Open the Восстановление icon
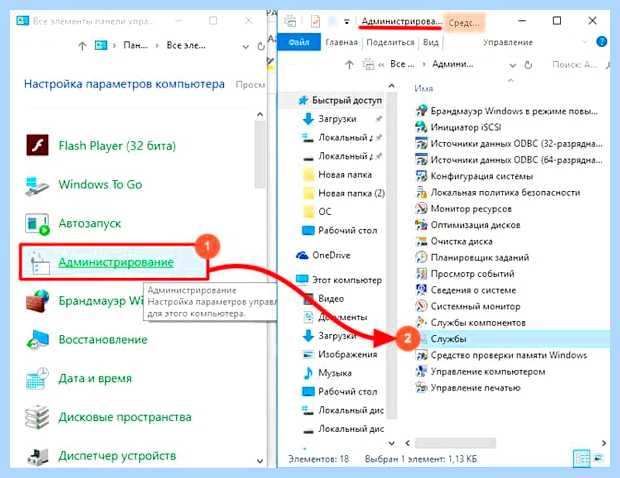The height and width of the screenshot is (478, 620). click(x=37, y=340)
